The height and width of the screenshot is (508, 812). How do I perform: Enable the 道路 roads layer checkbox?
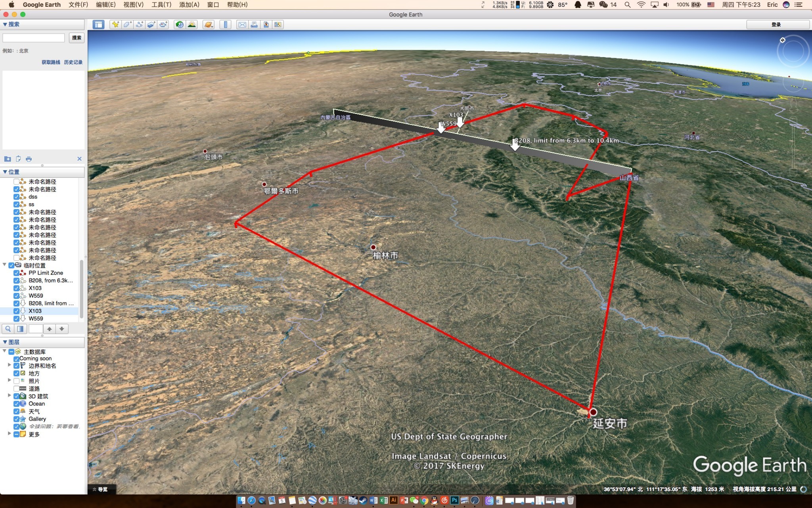17,389
